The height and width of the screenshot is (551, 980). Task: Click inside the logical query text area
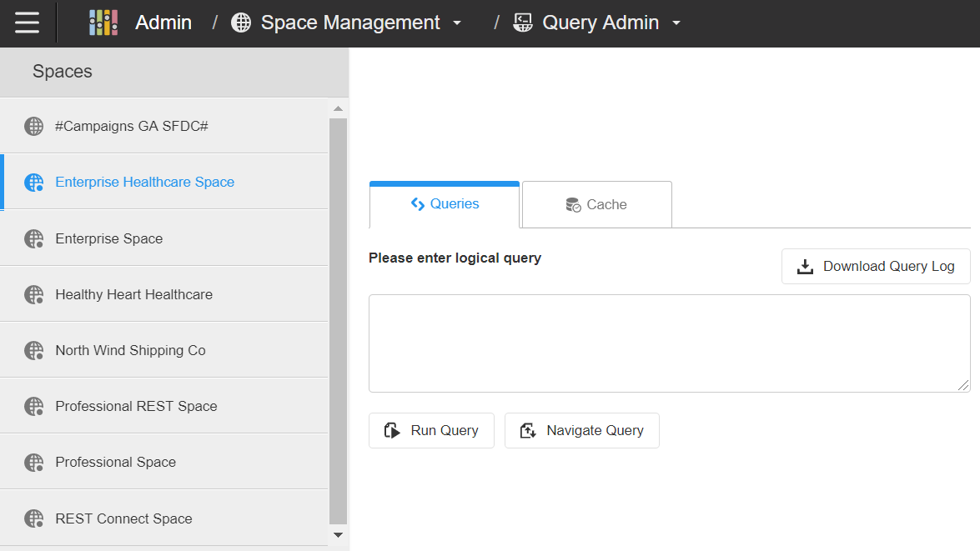coord(669,343)
